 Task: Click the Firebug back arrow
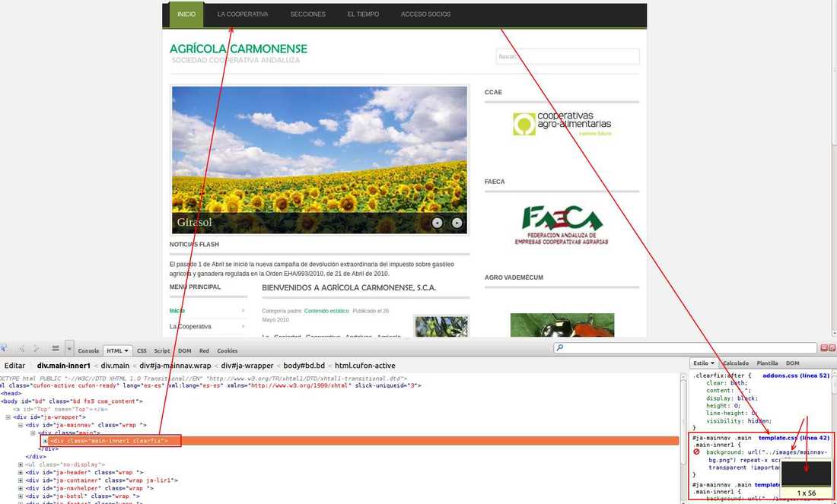(x=22, y=349)
